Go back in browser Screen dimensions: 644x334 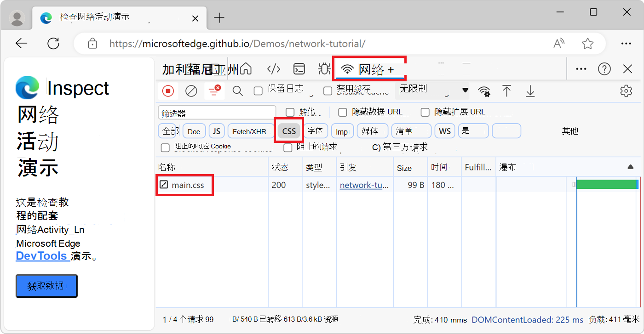[x=22, y=44]
